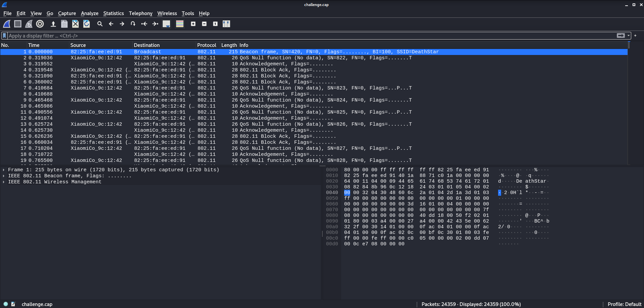Screen dimensions: 644x308
Task: Select the Beacon frame SSID=DeathStar packet row
Action: tap(314, 52)
